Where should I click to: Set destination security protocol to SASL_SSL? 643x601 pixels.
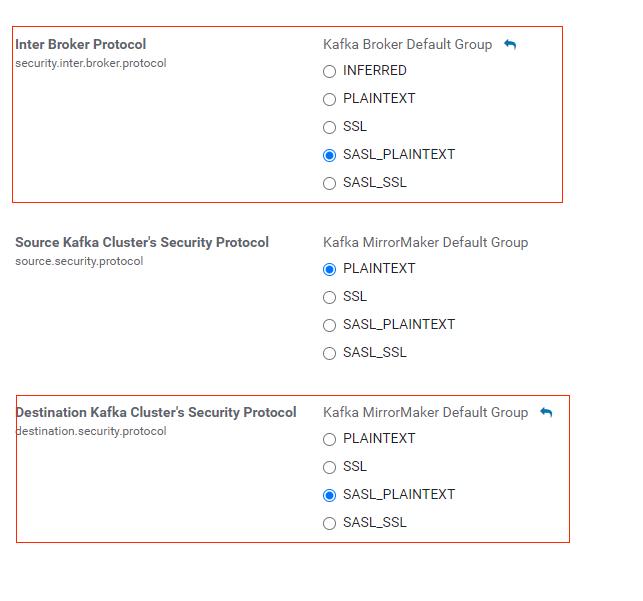click(x=329, y=523)
